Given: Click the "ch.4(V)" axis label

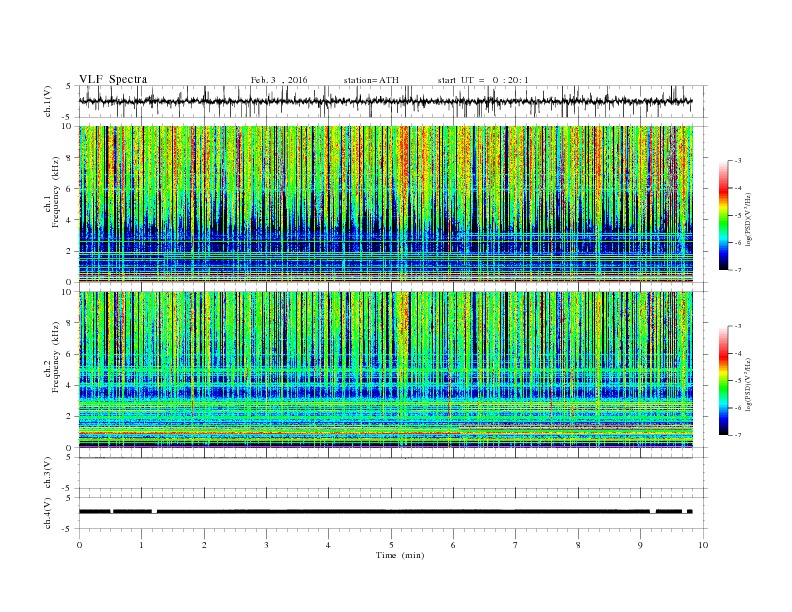Looking at the screenshot, I should point(48,513).
